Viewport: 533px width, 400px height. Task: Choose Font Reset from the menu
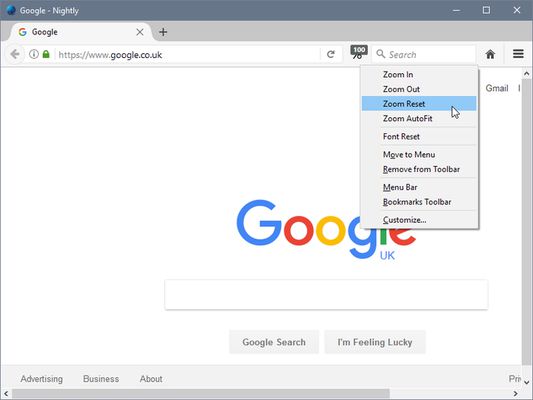pyautogui.click(x=419, y=136)
